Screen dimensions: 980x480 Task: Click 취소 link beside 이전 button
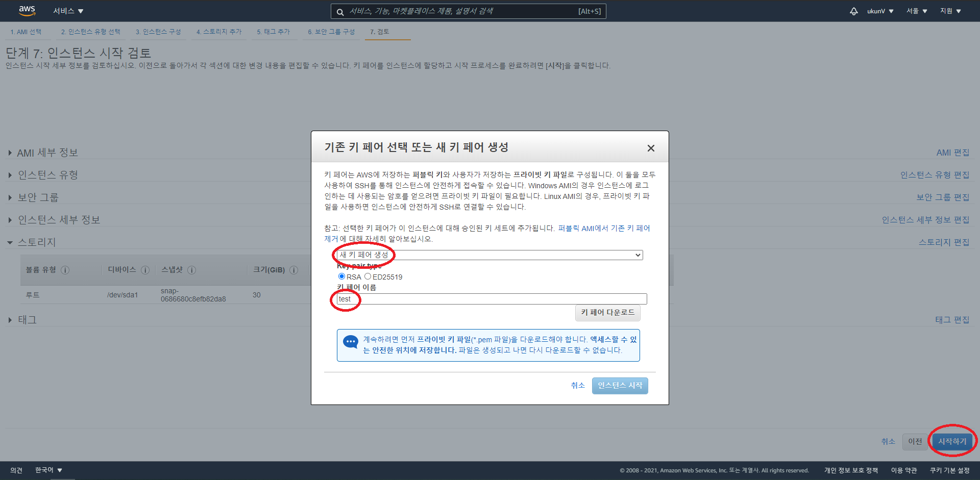[888, 441]
